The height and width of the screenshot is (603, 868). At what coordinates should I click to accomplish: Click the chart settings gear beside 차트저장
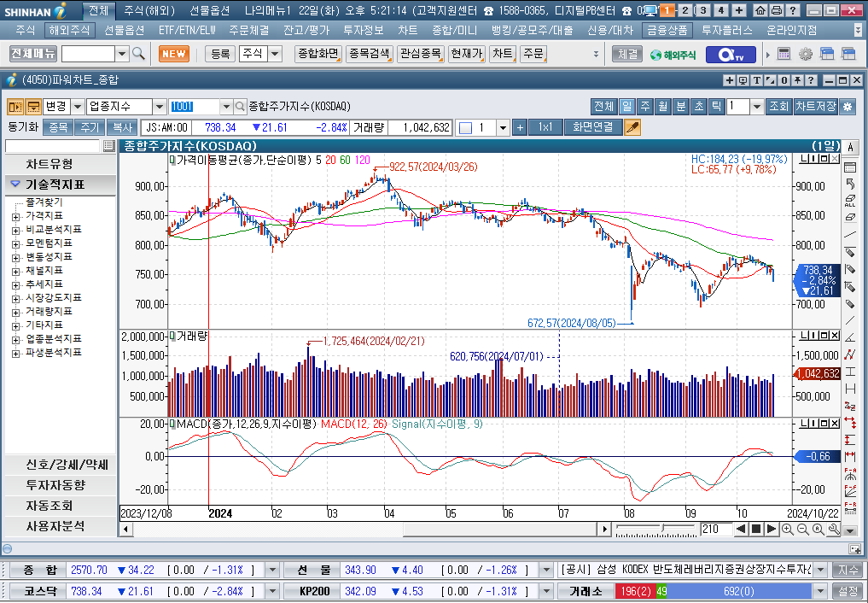[848, 106]
